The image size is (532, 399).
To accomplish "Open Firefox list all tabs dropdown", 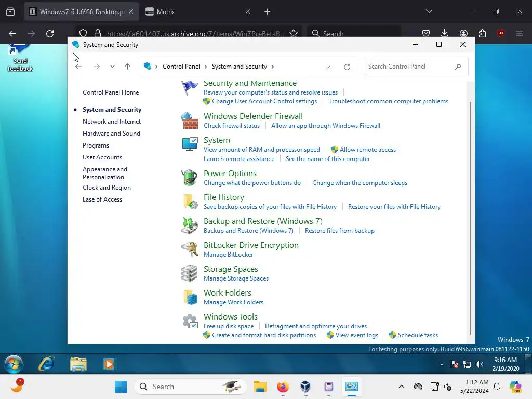I will (429, 11).
